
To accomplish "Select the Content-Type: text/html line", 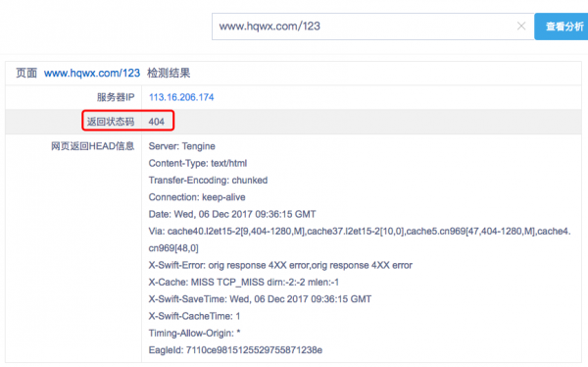I will pos(198,163).
